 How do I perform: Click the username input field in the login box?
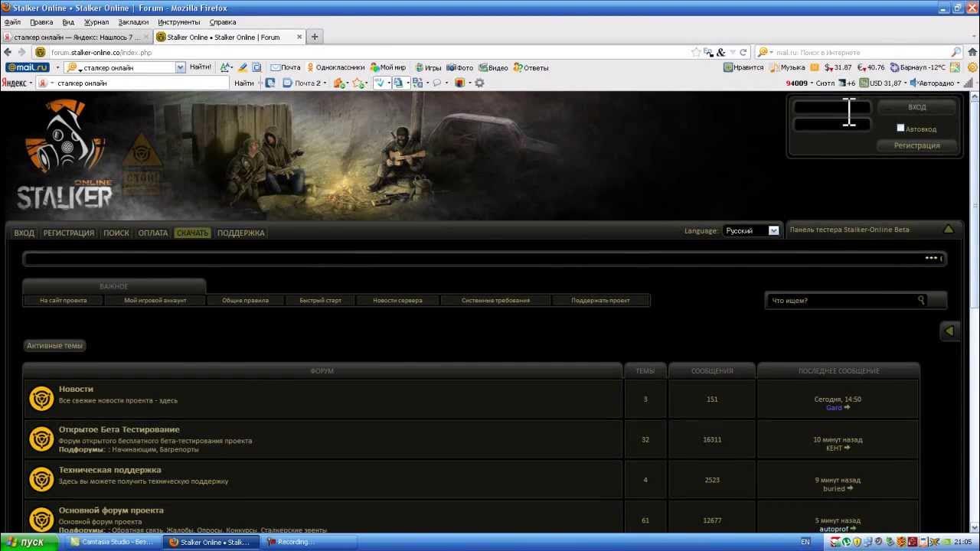coord(832,107)
